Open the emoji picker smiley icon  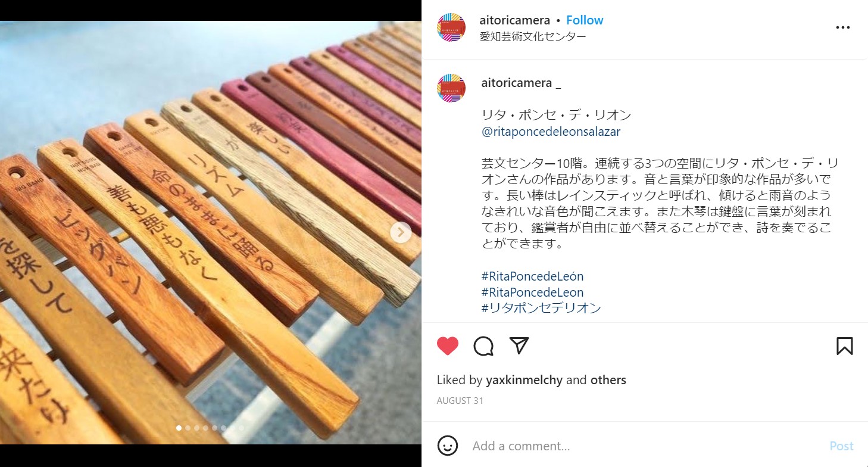pos(448,446)
